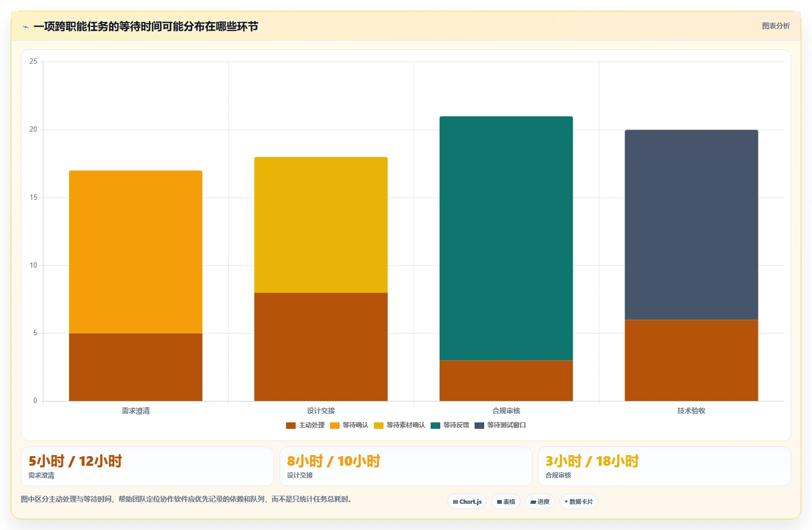The image size is (812, 530).
Task: Toggle the 等待确认 legend series
Action: point(349,425)
